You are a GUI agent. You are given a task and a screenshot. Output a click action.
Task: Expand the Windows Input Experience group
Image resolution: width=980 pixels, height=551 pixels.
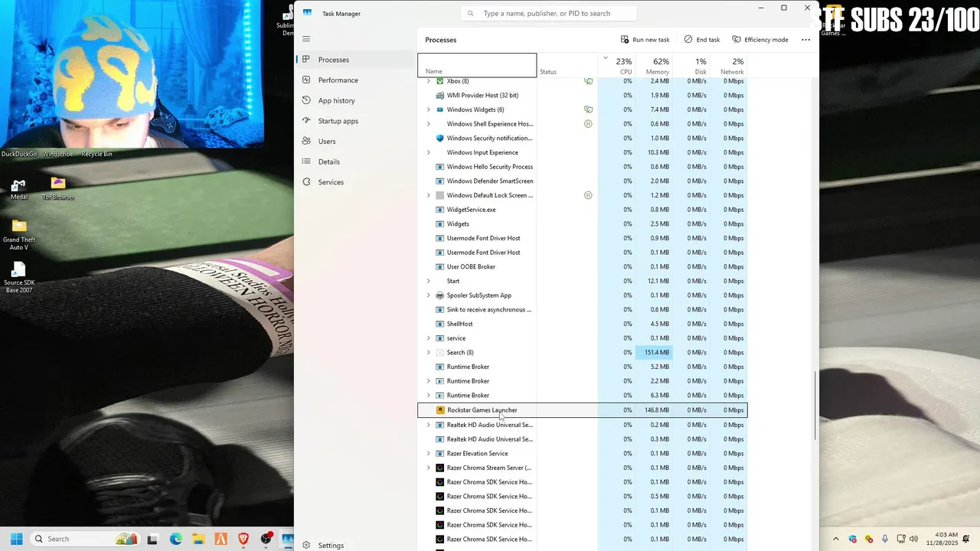pyautogui.click(x=428, y=152)
